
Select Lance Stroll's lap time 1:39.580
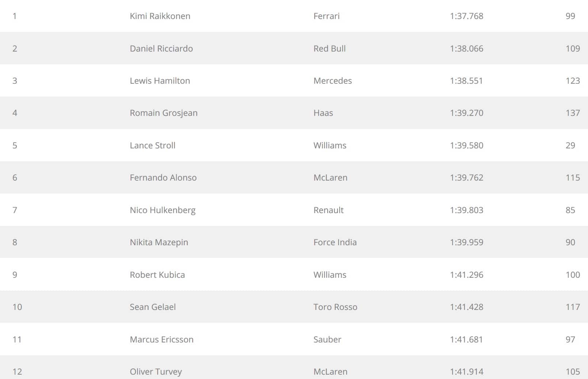[x=466, y=145]
